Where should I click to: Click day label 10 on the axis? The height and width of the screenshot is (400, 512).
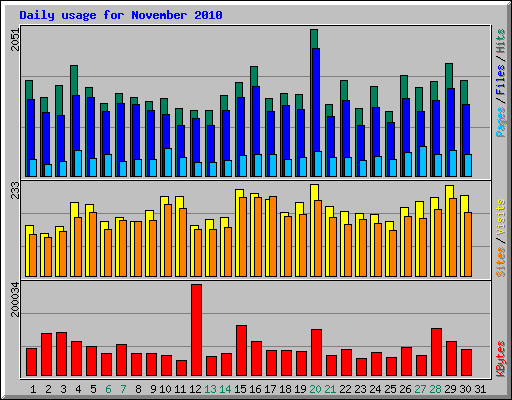pyautogui.click(x=165, y=389)
